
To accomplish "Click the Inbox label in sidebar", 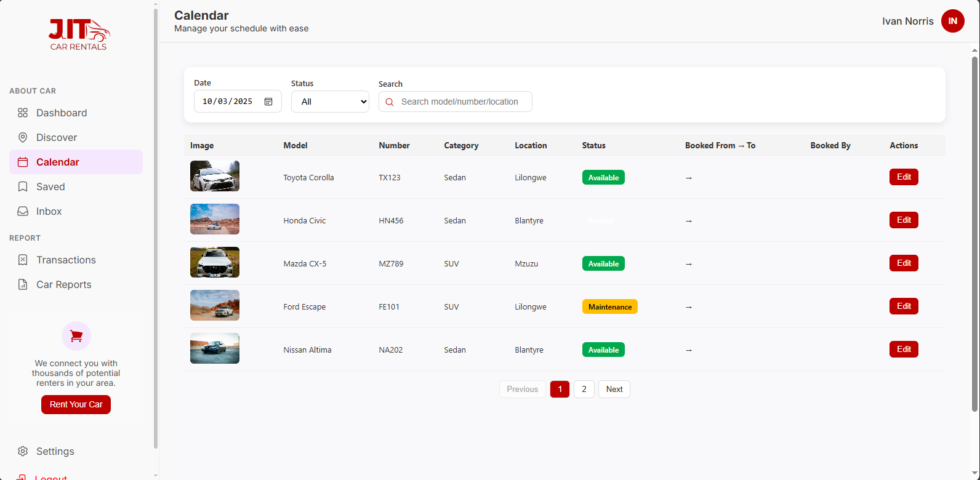I will pos(49,211).
